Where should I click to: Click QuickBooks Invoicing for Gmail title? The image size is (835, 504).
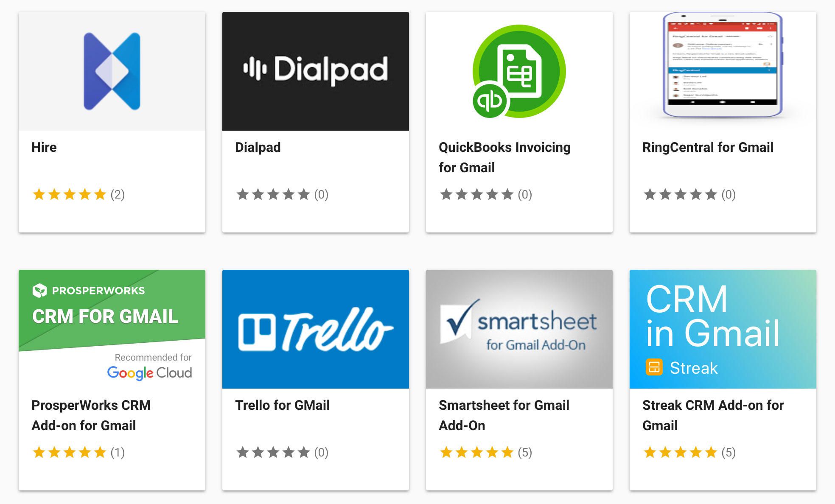click(504, 157)
